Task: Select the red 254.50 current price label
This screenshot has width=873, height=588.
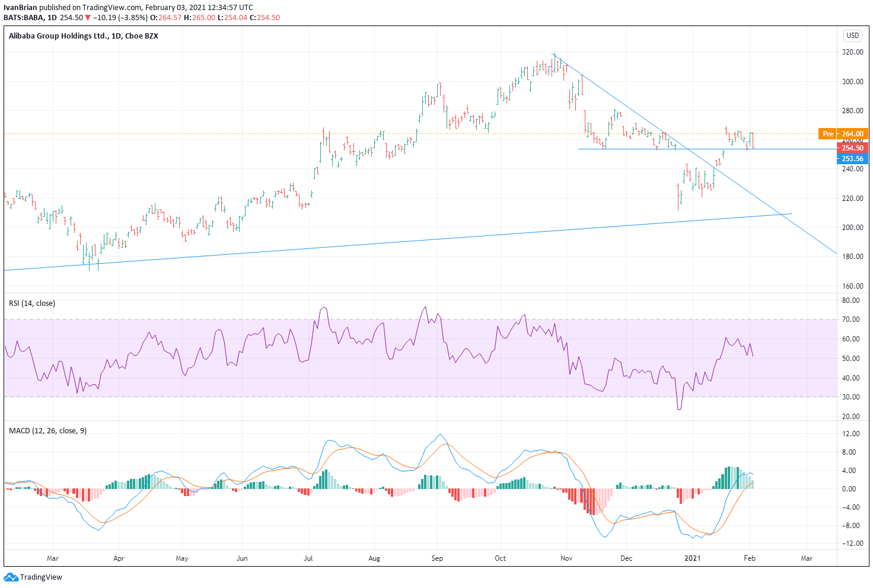Action: click(x=852, y=148)
